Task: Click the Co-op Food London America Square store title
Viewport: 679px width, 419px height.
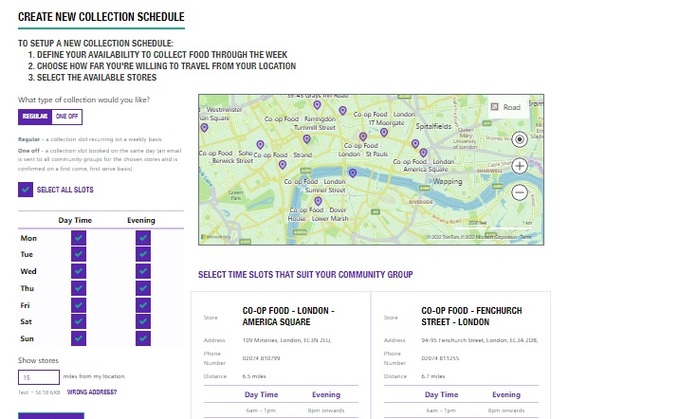Action: pyautogui.click(x=288, y=316)
